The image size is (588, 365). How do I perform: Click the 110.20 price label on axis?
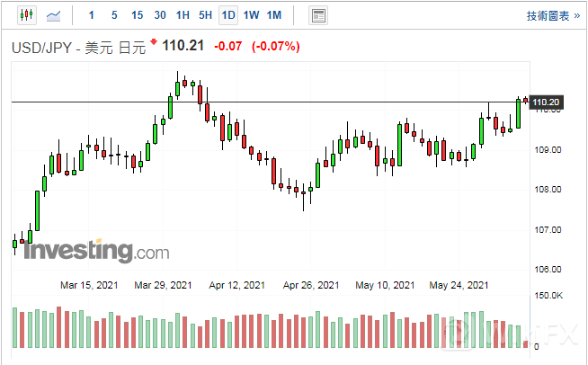pos(547,102)
